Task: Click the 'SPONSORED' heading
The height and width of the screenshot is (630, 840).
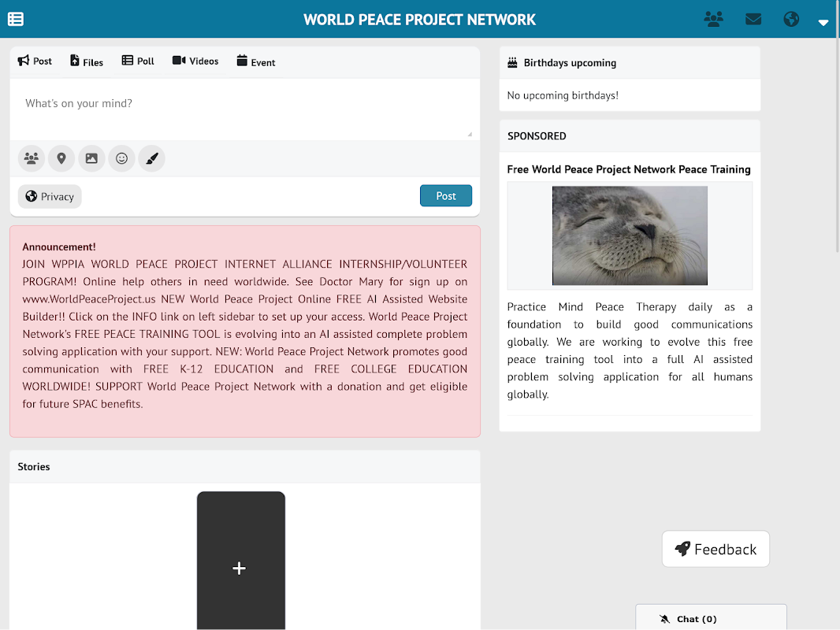Action: coord(537,136)
